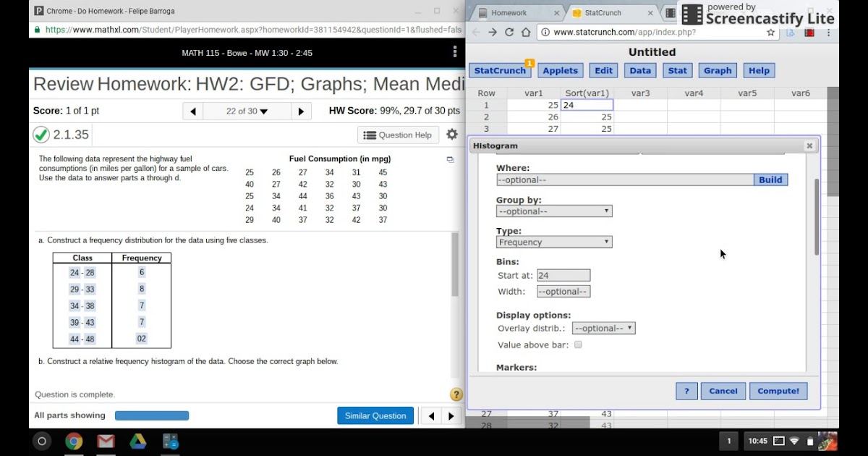Click Bins Width optional field
The image size is (868, 456).
pos(563,292)
